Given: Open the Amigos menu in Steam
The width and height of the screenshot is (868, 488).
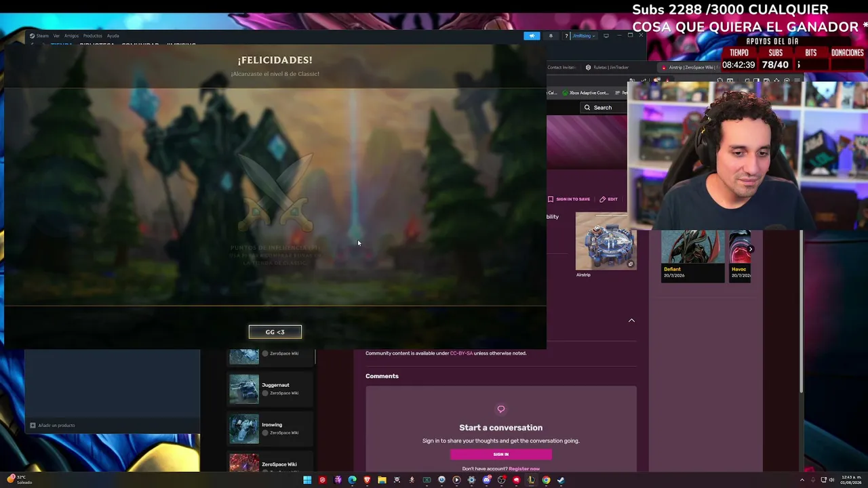Looking at the screenshot, I should tap(71, 36).
